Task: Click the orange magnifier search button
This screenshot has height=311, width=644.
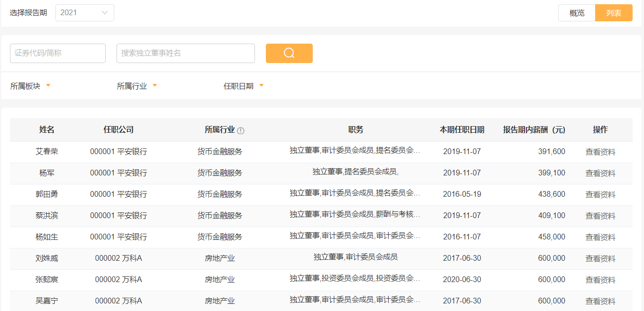Action: tap(289, 53)
